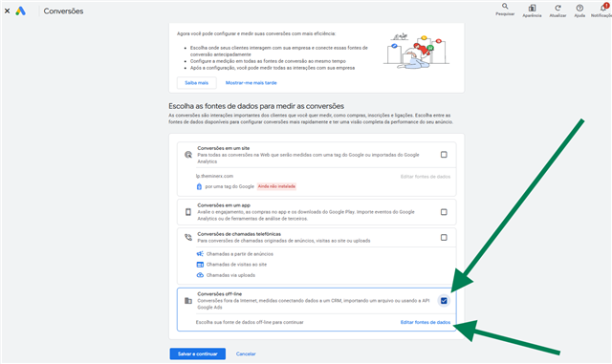Click Conversões em um site title

[x=223, y=148]
